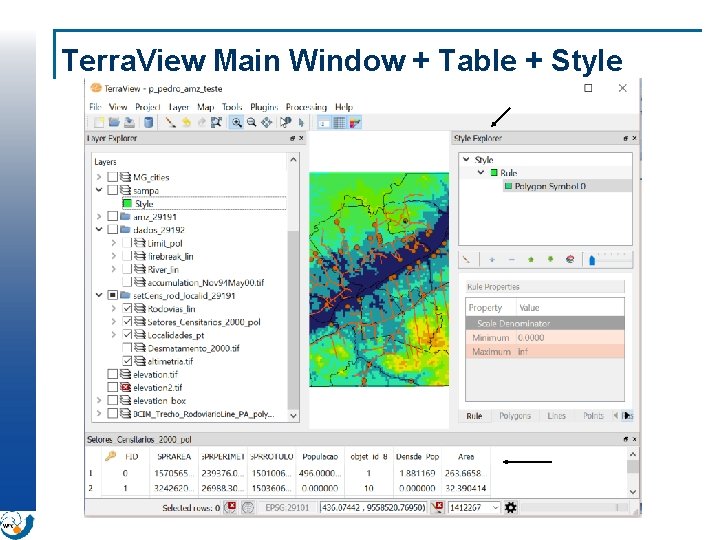
Task: Check the Desmatamento_2000.tif layer checkbox
Action: 128,348
